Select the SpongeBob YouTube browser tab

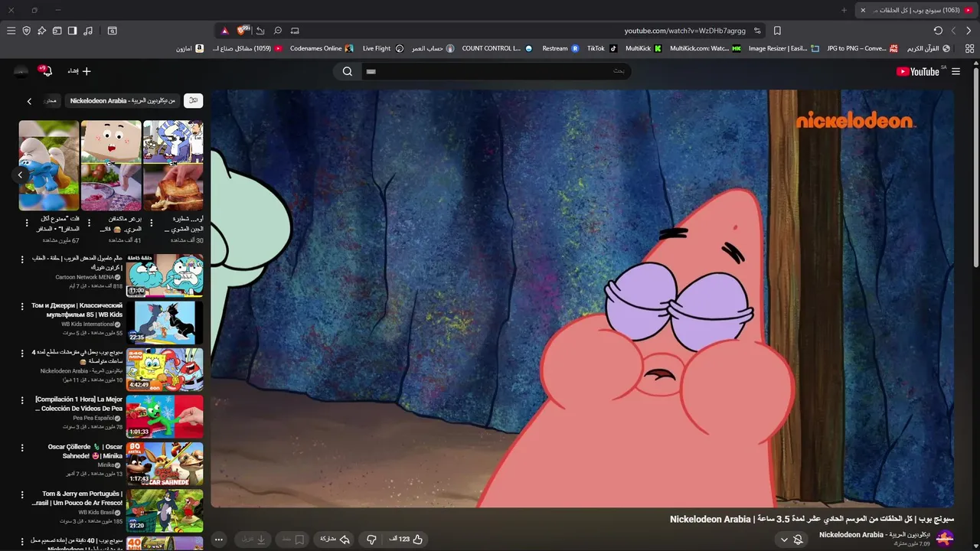[916, 10]
